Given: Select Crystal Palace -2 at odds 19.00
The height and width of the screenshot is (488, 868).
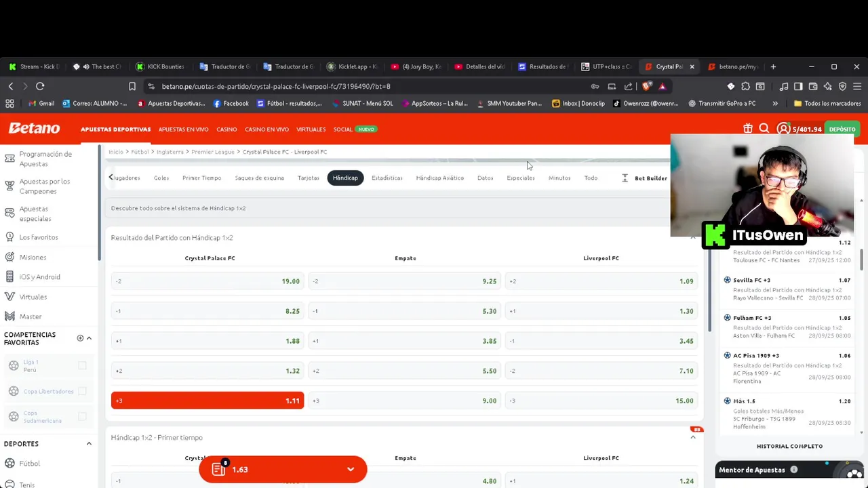Looking at the screenshot, I should 208,281.
